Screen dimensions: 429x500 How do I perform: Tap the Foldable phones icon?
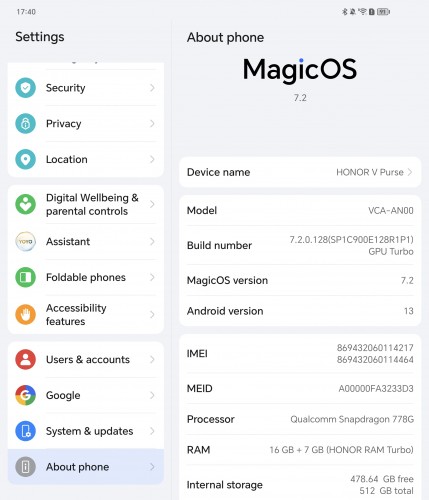click(25, 277)
